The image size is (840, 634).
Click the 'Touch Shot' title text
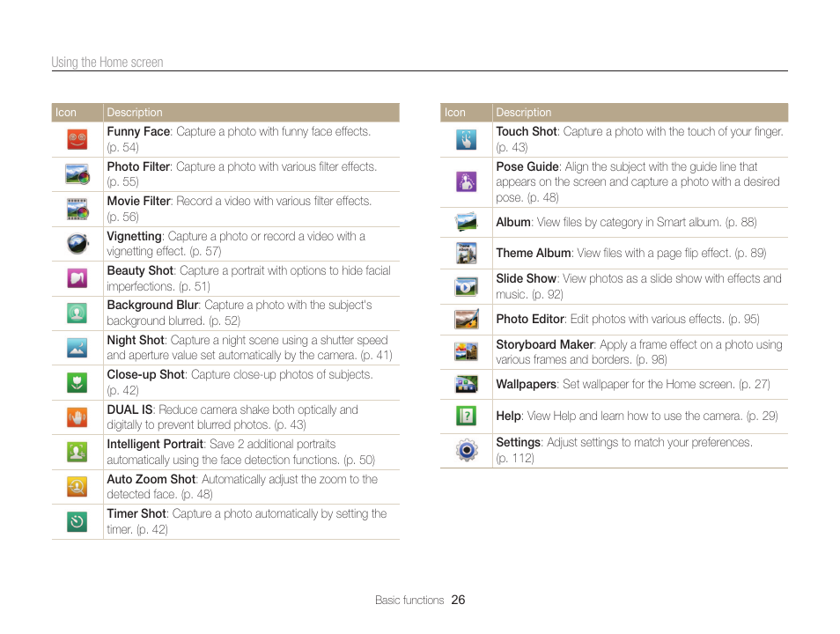coord(527,131)
